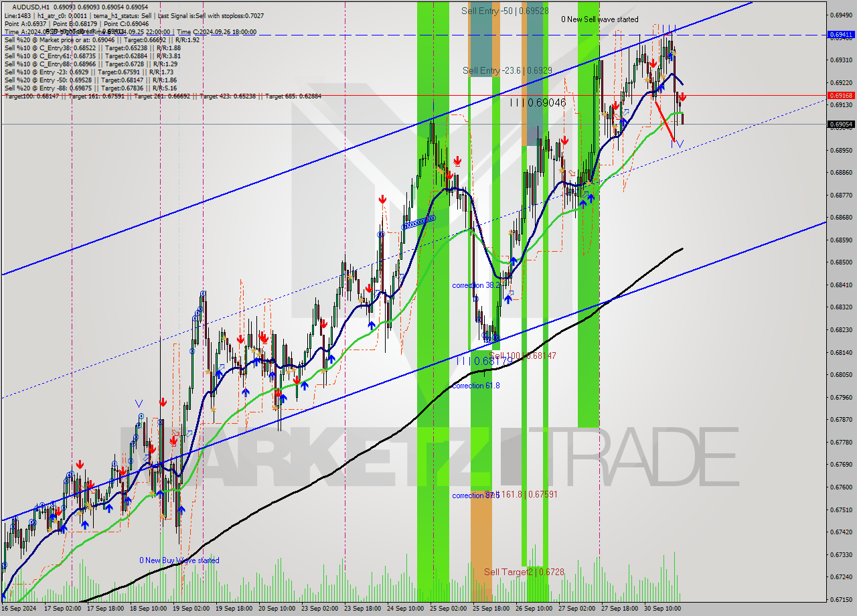The width and height of the screenshot is (857, 616).
Task: Click the 'I I I 0.69046' chart label
Action: [538, 102]
